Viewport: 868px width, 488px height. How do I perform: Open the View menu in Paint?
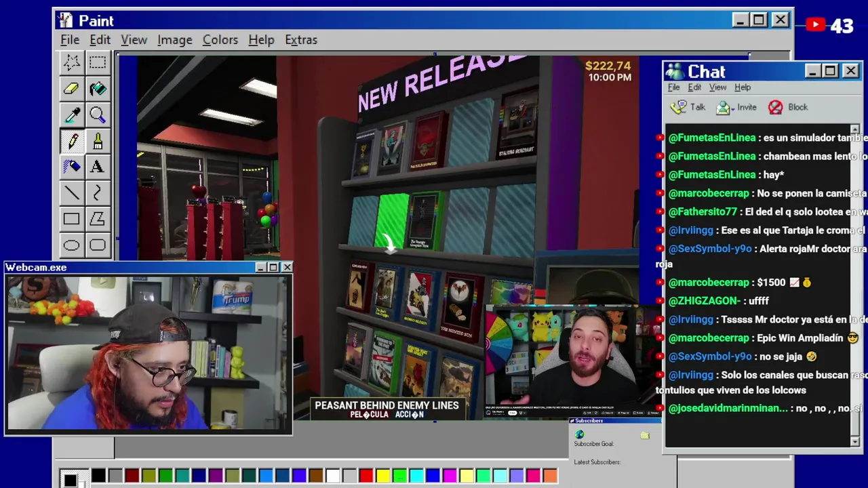point(134,40)
